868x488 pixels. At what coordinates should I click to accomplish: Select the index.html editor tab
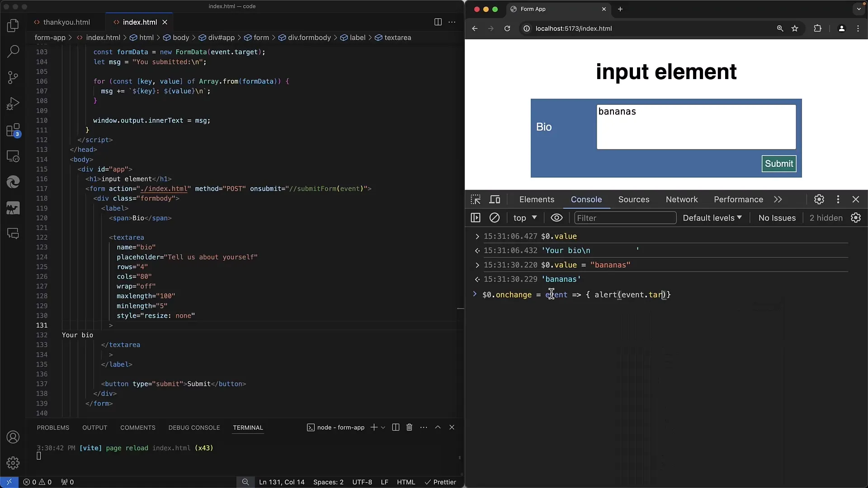pyautogui.click(x=140, y=22)
